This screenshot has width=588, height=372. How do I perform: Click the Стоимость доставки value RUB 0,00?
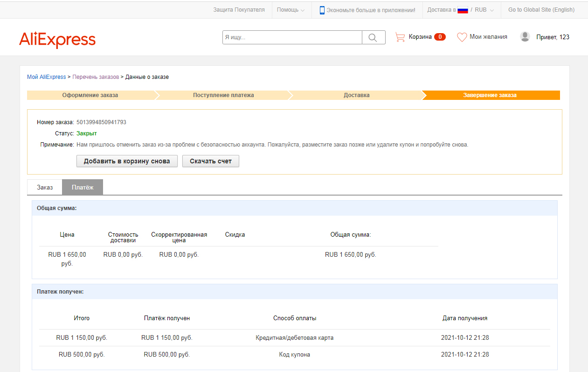click(123, 255)
